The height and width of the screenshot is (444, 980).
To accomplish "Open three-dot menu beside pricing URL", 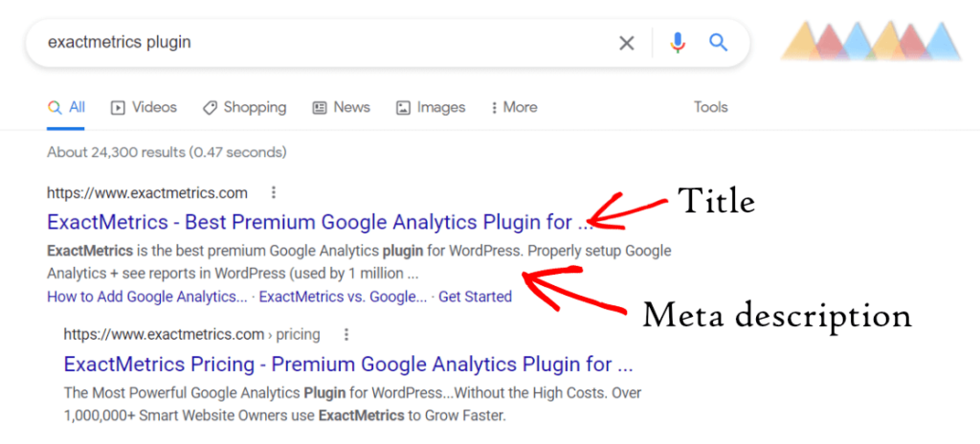I will click(x=346, y=334).
